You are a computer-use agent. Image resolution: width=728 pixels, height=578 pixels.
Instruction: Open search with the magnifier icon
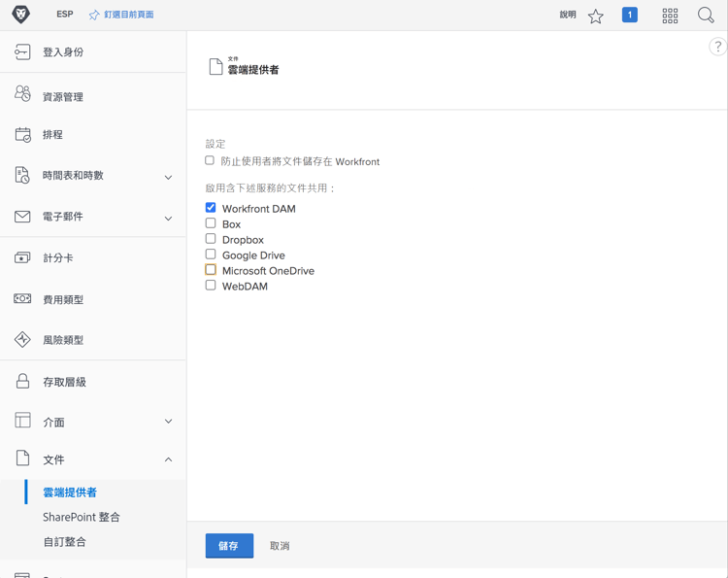(x=706, y=15)
